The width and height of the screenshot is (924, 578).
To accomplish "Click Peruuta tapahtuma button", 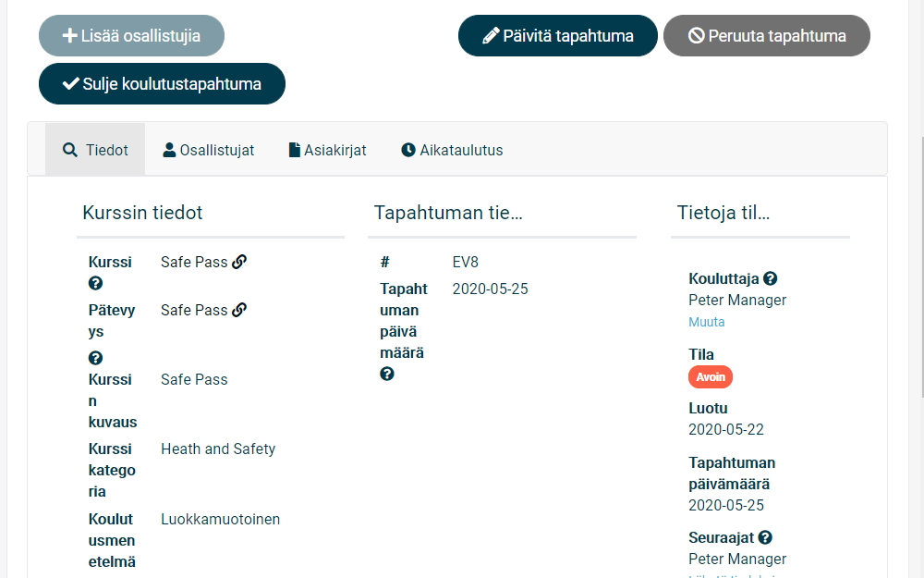I will tap(767, 36).
